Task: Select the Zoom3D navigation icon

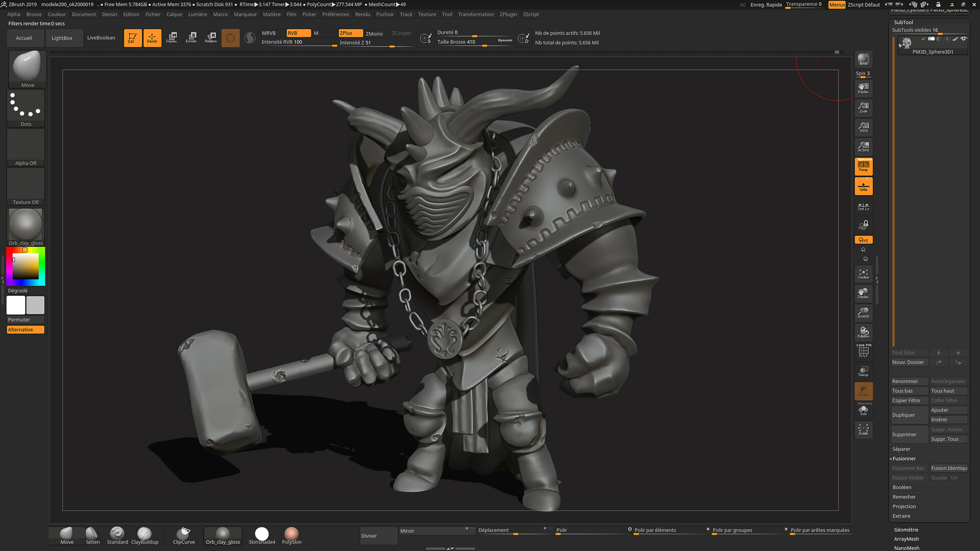Action: [x=863, y=313]
